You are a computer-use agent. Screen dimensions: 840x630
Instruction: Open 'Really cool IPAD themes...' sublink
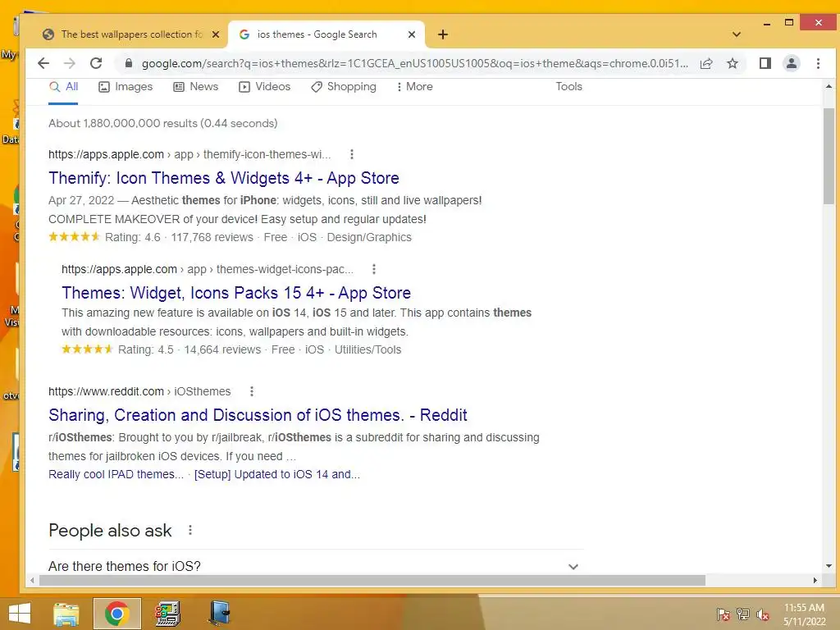click(x=116, y=475)
